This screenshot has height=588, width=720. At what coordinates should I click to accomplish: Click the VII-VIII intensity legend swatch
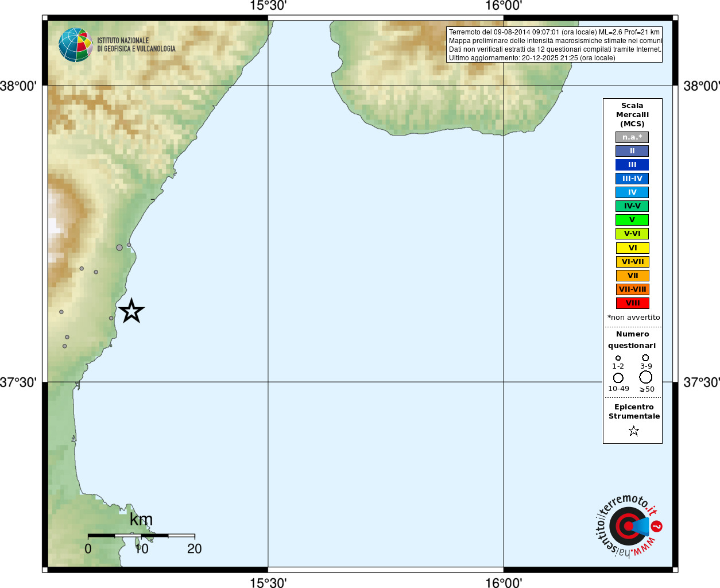coord(632,289)
